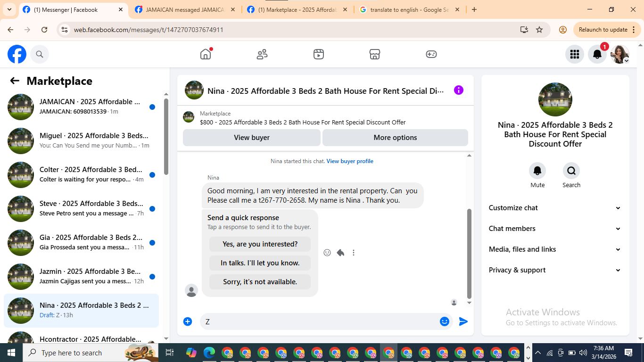Reply to the message using arrow icon
This screenshot has height=362, width=644.
tap(340, 253)
